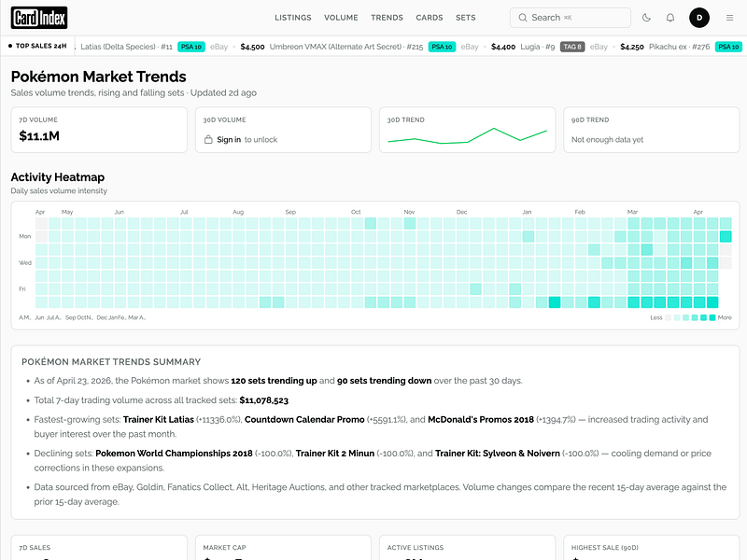Click the 30D Trend sparkline chart
Viewport: 747px width, 560px height.
pyautogui.click(x=468, y=135)
